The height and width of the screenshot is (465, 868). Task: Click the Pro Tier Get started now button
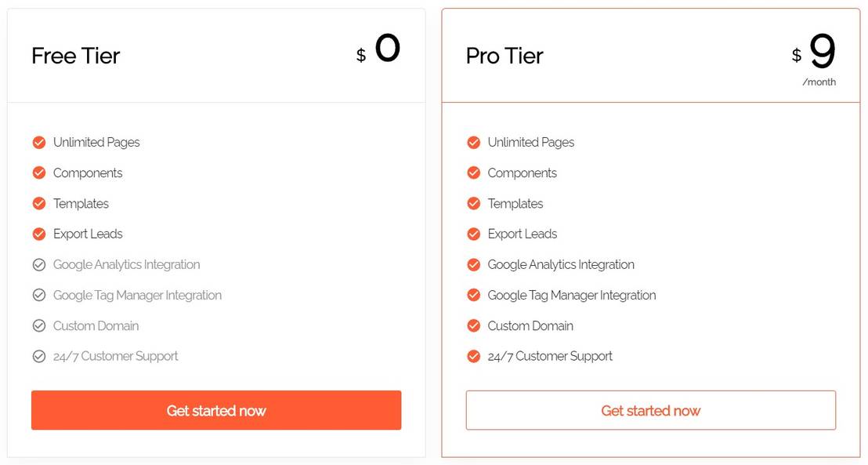[x=650, y=410]
